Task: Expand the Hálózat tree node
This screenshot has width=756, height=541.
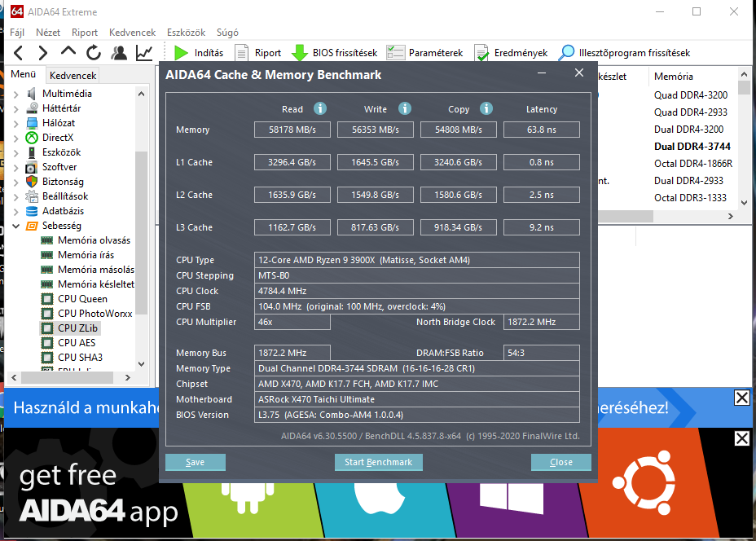Action: [x=16, y=124]
